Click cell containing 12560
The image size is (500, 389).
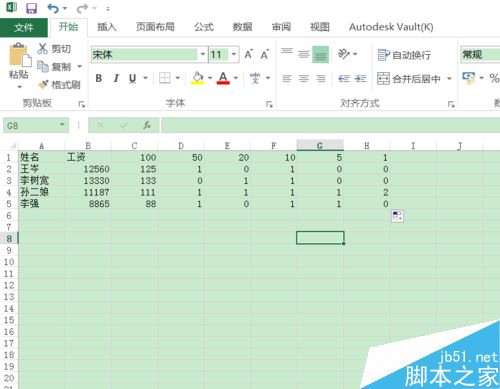(88, 169)
